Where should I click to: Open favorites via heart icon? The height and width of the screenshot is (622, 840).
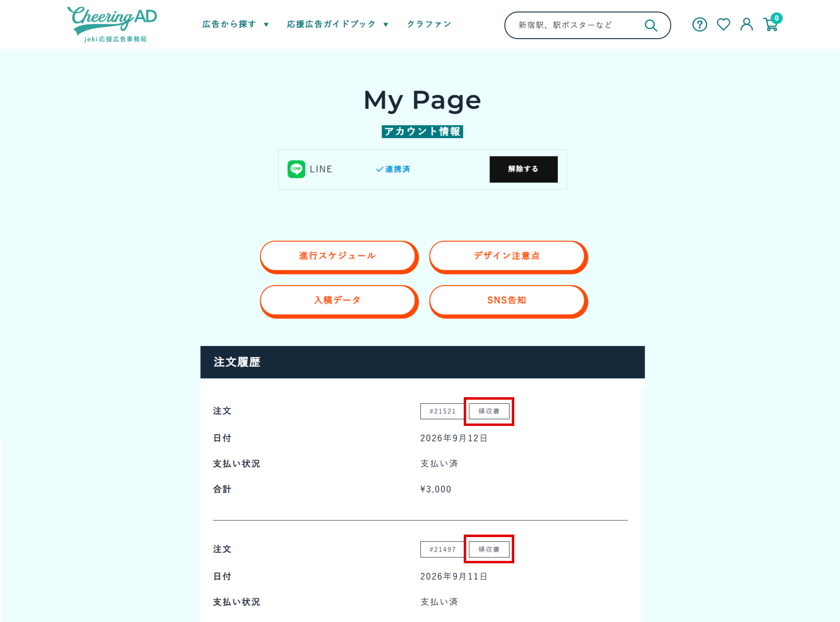723,25
